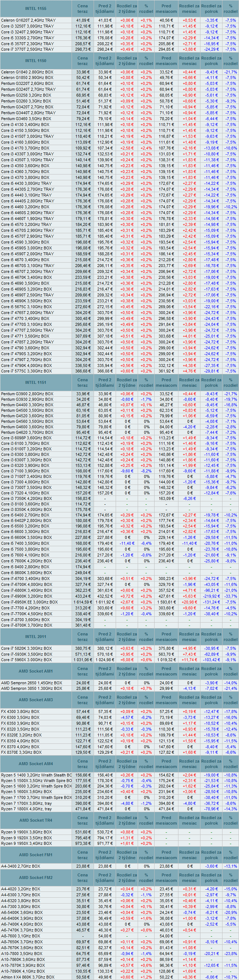Select the Core i3 4170 3,70GHz BOX row name
This screenshot has height=980, width=239.
click(25, 148)
